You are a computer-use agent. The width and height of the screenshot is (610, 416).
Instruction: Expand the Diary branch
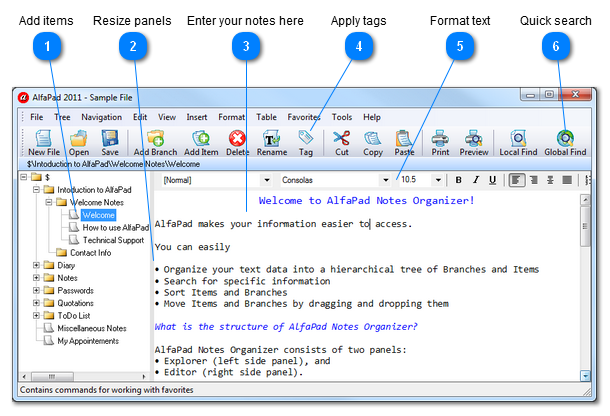pos(36,265)
